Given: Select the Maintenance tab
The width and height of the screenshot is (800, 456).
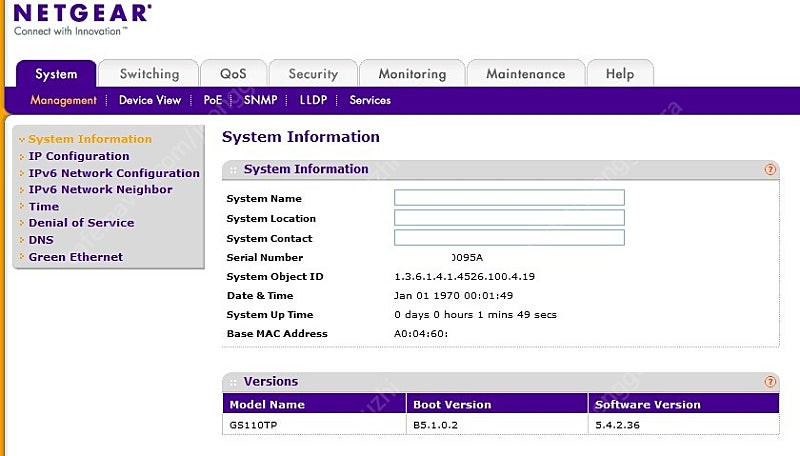Looking at the screenshot, I should [x=526, y=73].
